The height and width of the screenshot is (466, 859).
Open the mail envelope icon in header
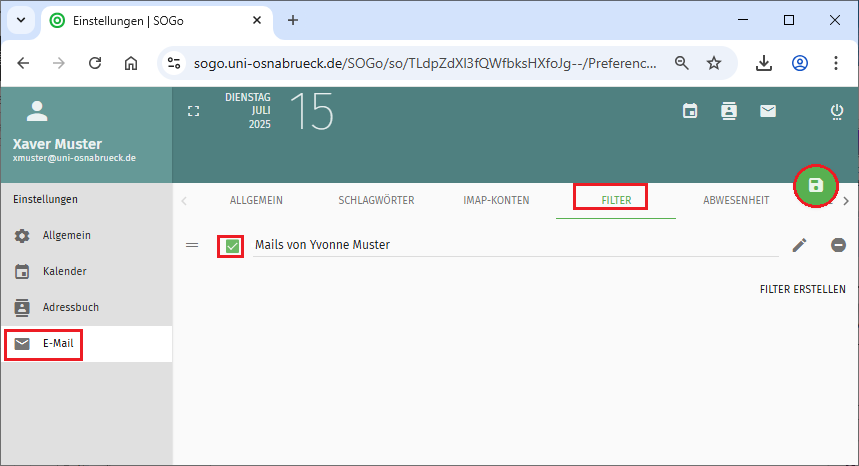(x=768, y=111)
